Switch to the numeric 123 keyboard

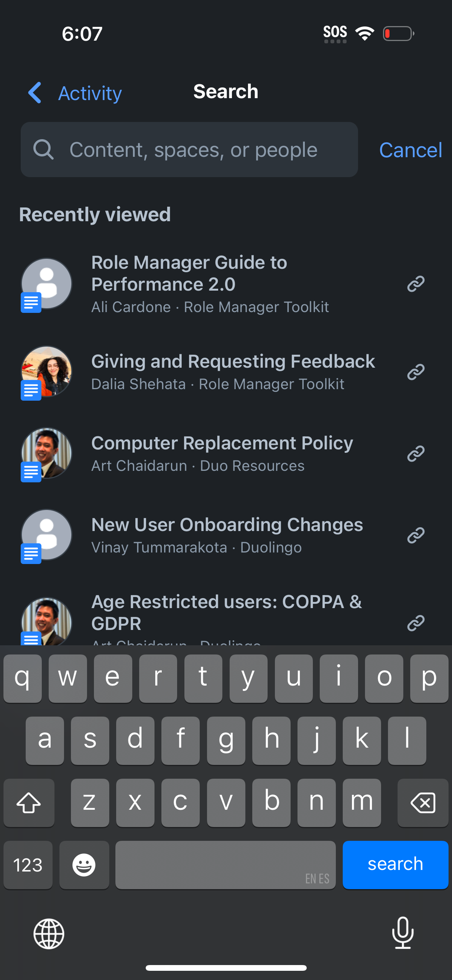(x=28, y=865)
